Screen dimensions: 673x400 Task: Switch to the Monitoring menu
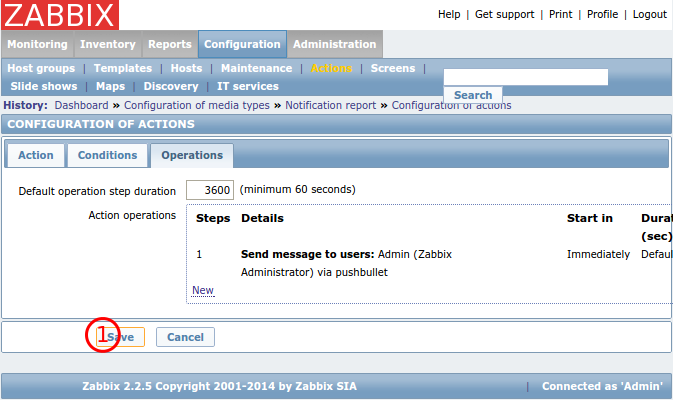(37, 44)
